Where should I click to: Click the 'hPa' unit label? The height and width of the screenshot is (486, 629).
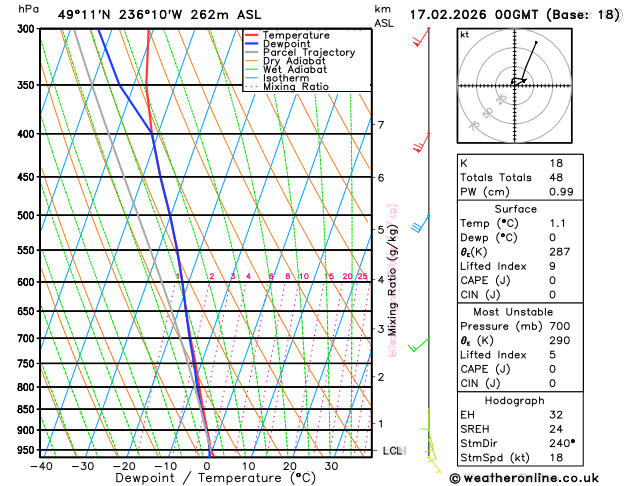point(28,9)
